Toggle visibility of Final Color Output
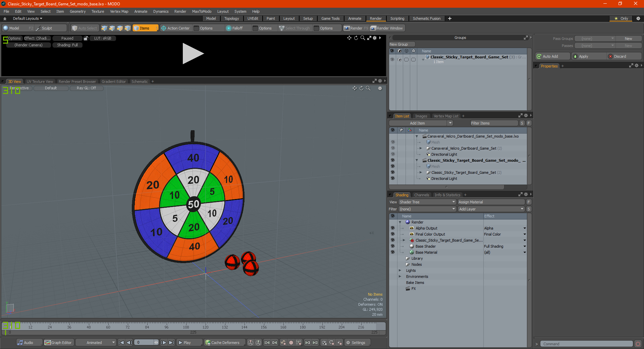Image resolution: width=644 pixels, height=349 pixels. (392, 234)
